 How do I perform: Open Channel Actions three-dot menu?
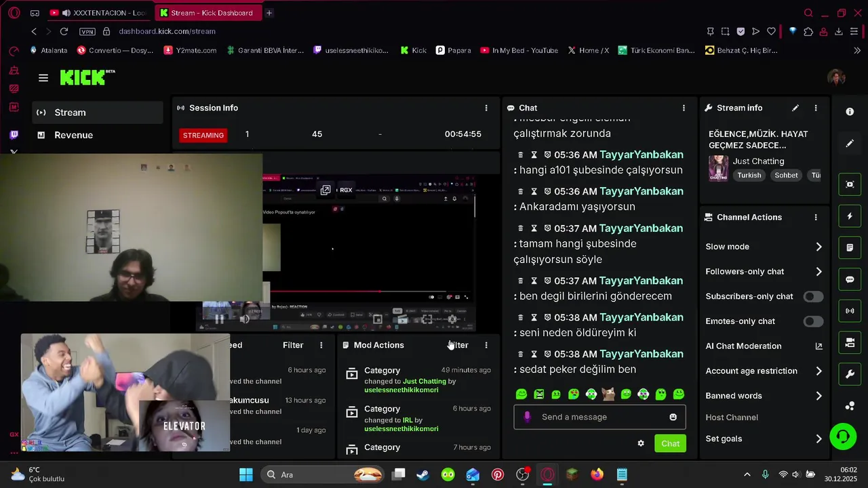(816, 217)
